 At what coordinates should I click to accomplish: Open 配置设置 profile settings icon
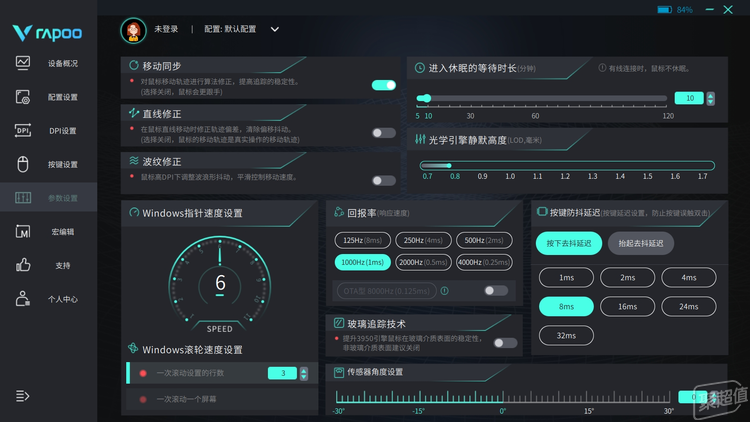[x=22, y=97]
